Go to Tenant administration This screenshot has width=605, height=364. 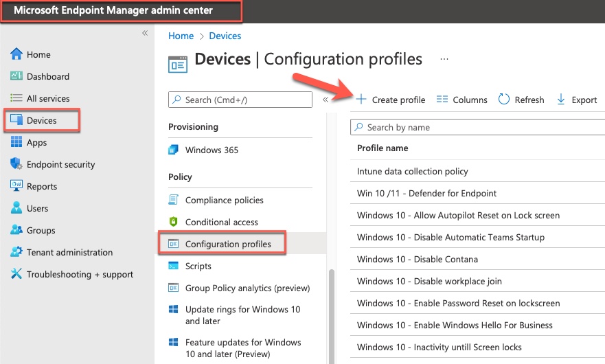[x=69, y=253]
